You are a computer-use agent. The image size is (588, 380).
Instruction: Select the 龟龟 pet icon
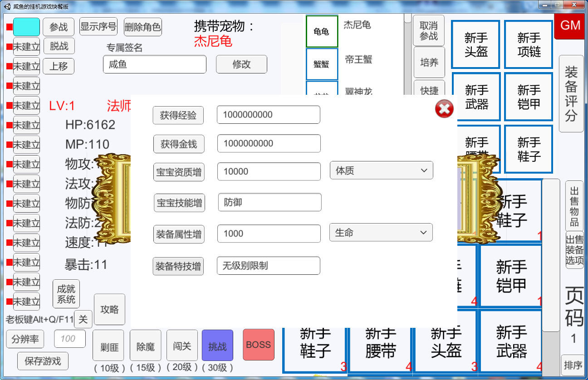322,31
